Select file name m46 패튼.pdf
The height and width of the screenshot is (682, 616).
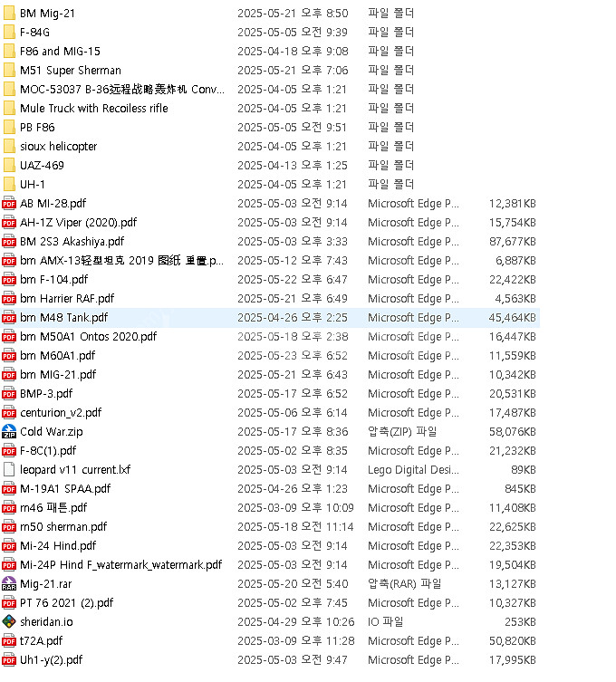53,507
